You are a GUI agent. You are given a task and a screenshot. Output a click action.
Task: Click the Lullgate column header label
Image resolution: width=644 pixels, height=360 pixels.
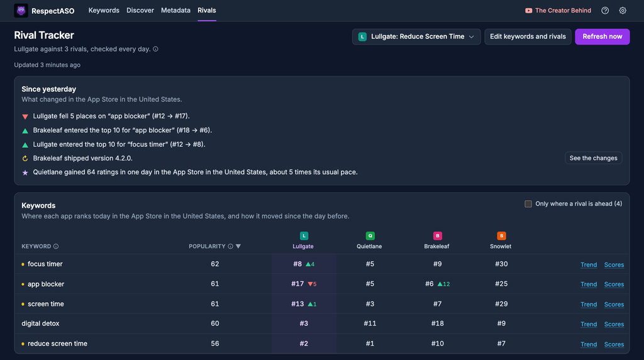303,246
